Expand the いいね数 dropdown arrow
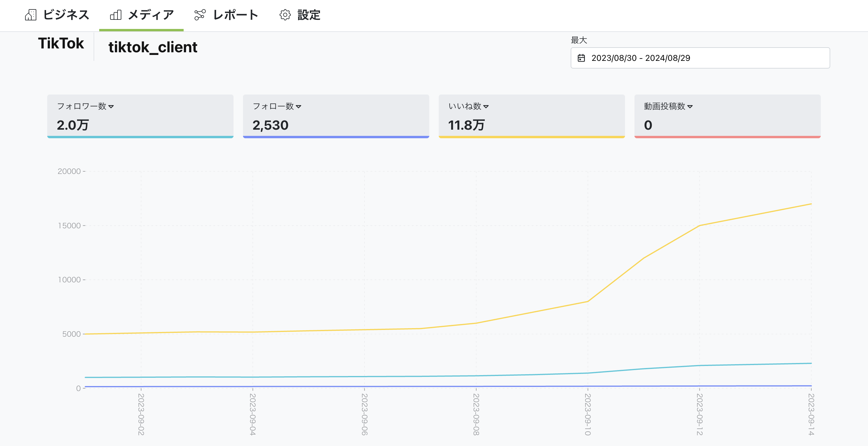Image resolution: width=868 pixels, height=446 pixels. 486,107
